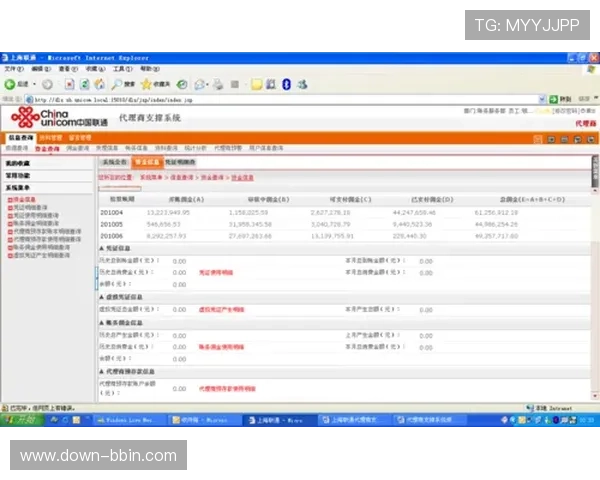
Task: Click the Search magnifier icon in toolbar
Action: (117, 84)
